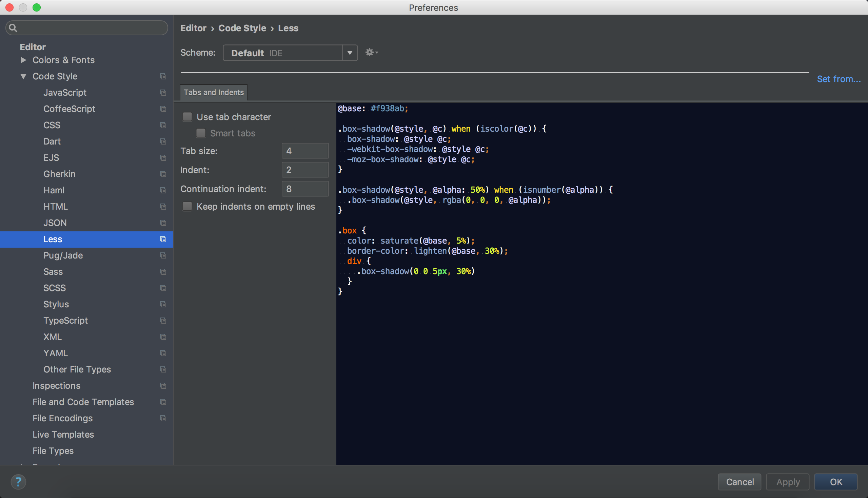Screen dimensions: 868x498
Task: Click the copy icon beside JavaScript
Action: (163, 92)
